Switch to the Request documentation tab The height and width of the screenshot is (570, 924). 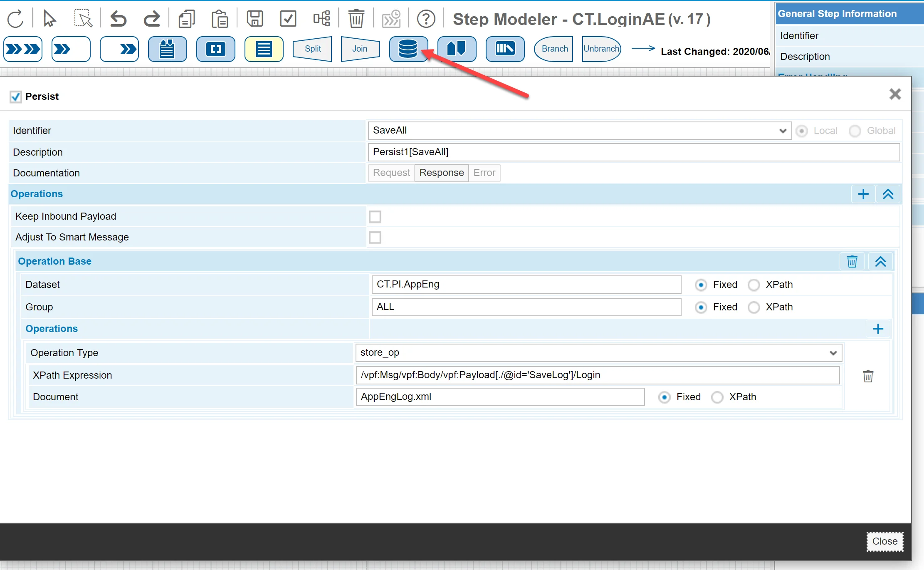391,173
